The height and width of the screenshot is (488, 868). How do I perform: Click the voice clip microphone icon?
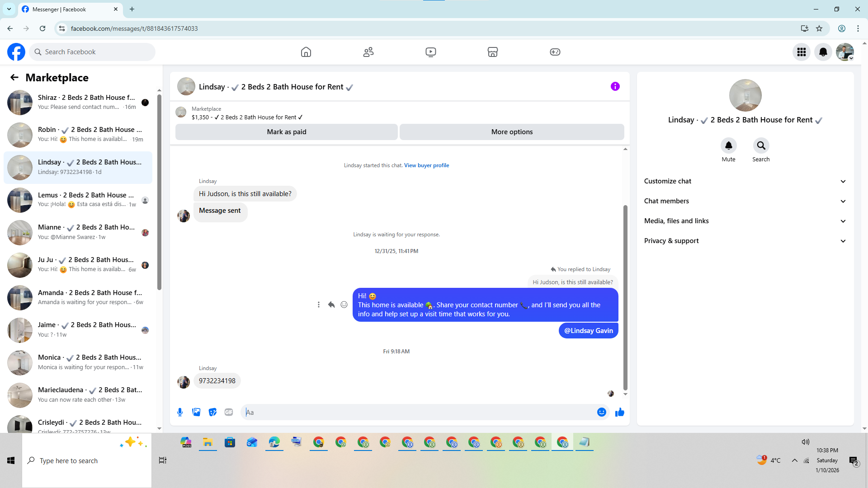[180, 412]
